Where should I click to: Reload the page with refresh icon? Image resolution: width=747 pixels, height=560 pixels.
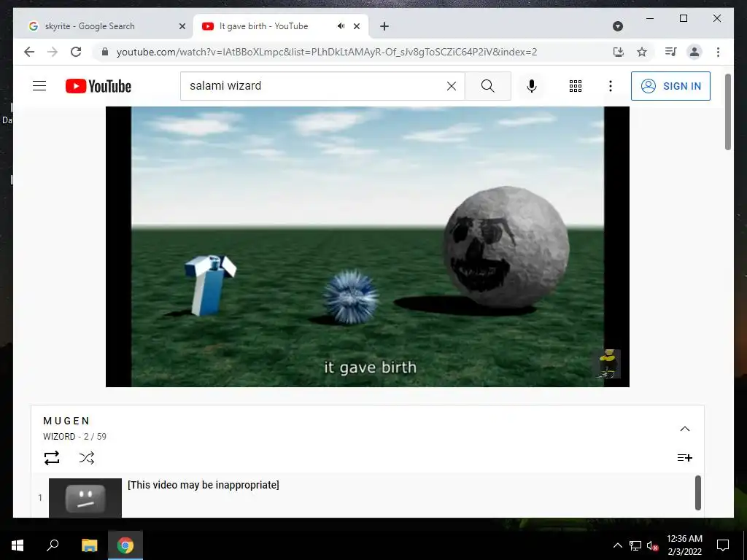[x=76, y=52]
